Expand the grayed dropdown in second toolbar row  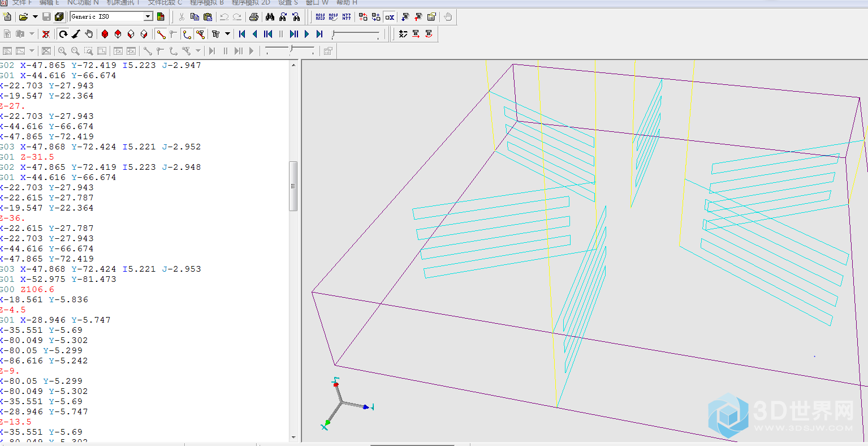pyautogui.click(x=32, y=34)
